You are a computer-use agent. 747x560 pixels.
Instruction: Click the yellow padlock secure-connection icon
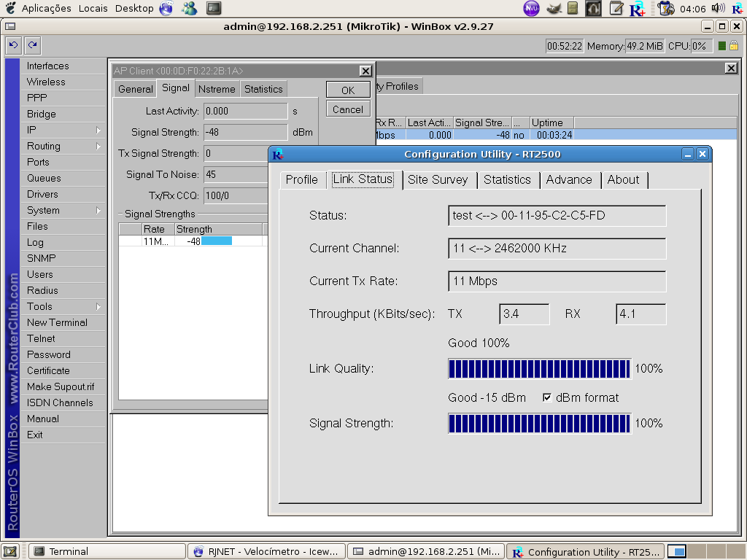734,45
